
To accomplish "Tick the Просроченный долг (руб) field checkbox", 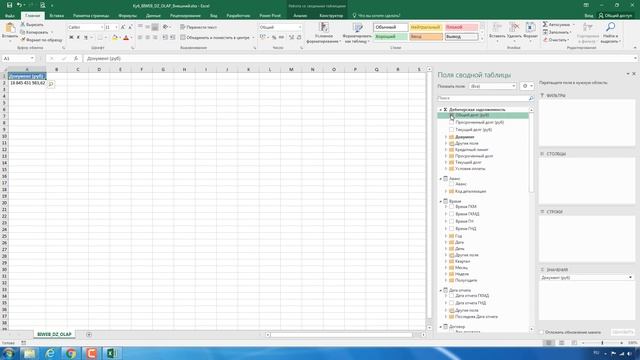I will 452,122.
